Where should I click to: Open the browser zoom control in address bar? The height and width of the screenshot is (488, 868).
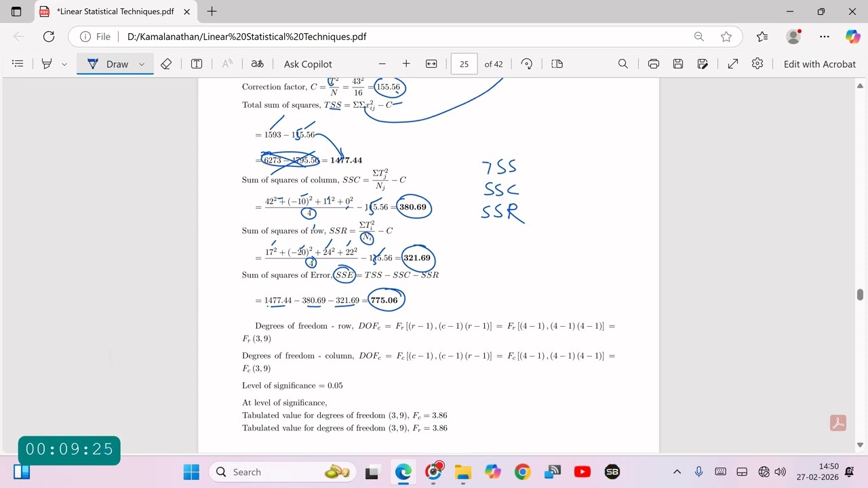click(699, 37)
